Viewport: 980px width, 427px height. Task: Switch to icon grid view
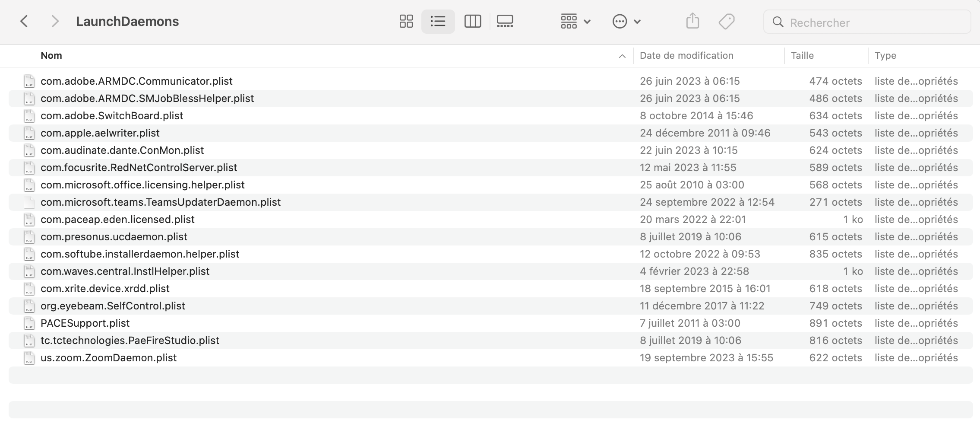406,21
